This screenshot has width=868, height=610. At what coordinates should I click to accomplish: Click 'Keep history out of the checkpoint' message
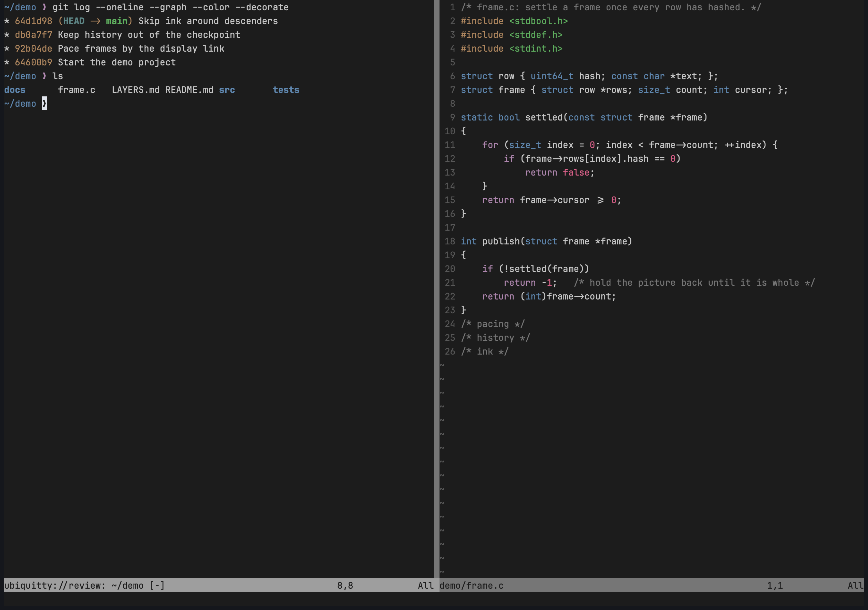pos(149,35)
